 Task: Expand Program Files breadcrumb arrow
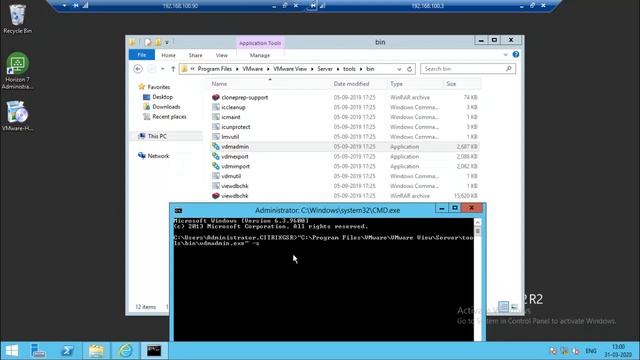click(x=237, y=69)
